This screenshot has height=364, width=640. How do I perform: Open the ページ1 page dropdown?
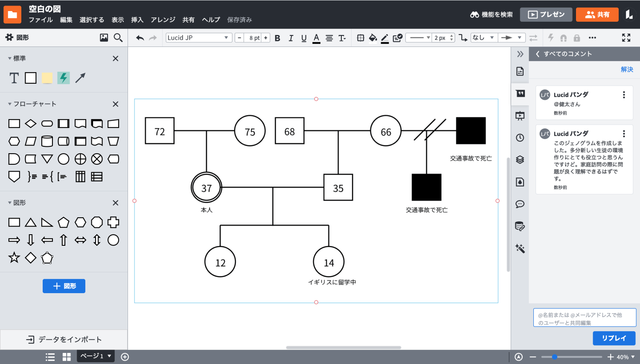[96, 356]
